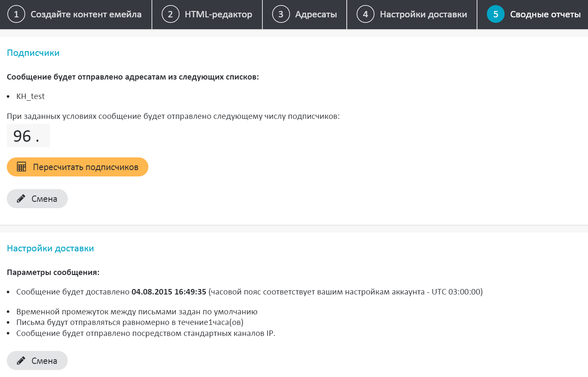Screen dimensions: 588x377
Task: Click the calculator icon on the recalculate button
Action: (22, 167)
